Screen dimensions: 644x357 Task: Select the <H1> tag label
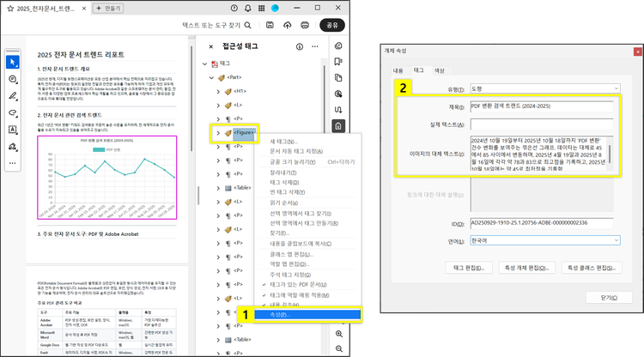pyautogui.click(x=240, y=91)
